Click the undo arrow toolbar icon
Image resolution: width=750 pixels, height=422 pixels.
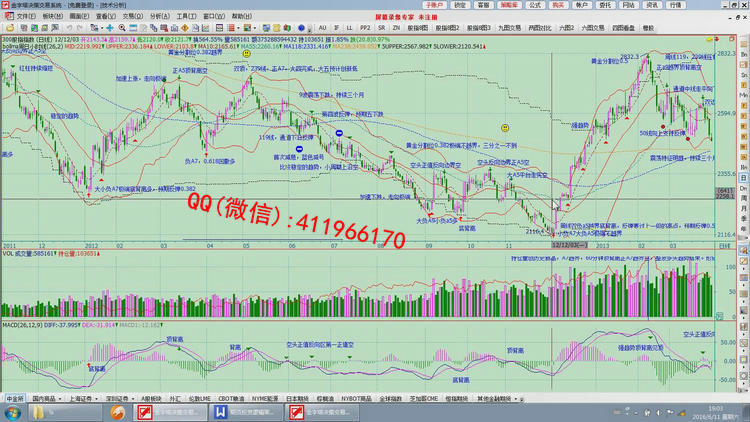tap(69, 28)
